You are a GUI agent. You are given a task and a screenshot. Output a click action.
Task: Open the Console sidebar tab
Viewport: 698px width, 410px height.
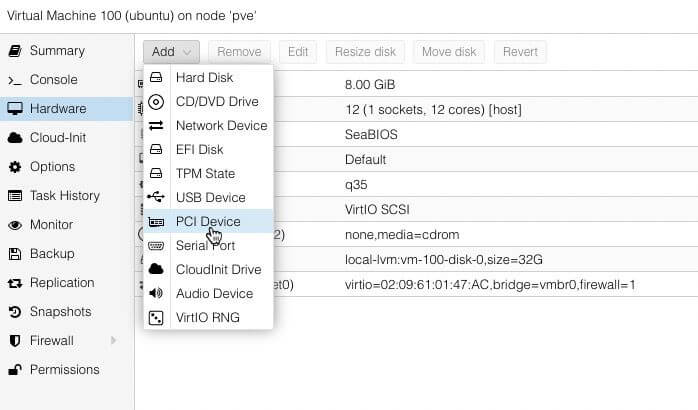pyautogui.click(x=53, y=80)
